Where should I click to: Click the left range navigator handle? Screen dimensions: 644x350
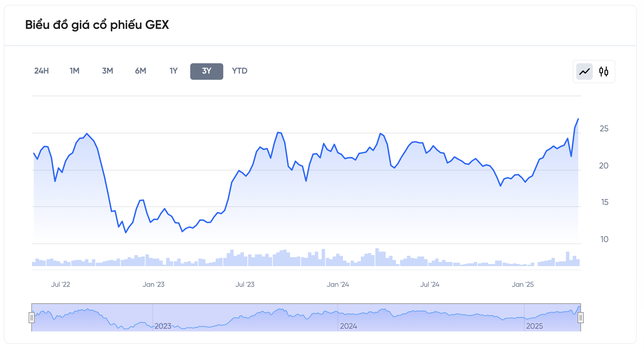[32, 317]
